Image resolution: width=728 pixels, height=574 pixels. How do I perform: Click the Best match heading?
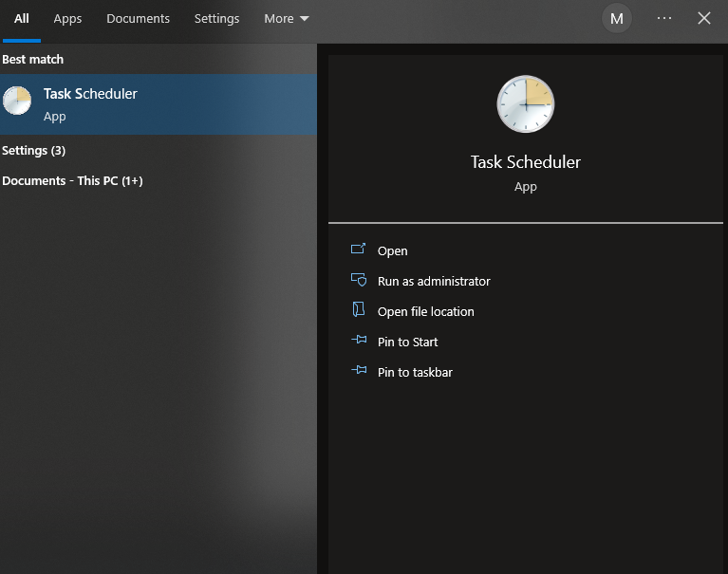tap(32, 60)
